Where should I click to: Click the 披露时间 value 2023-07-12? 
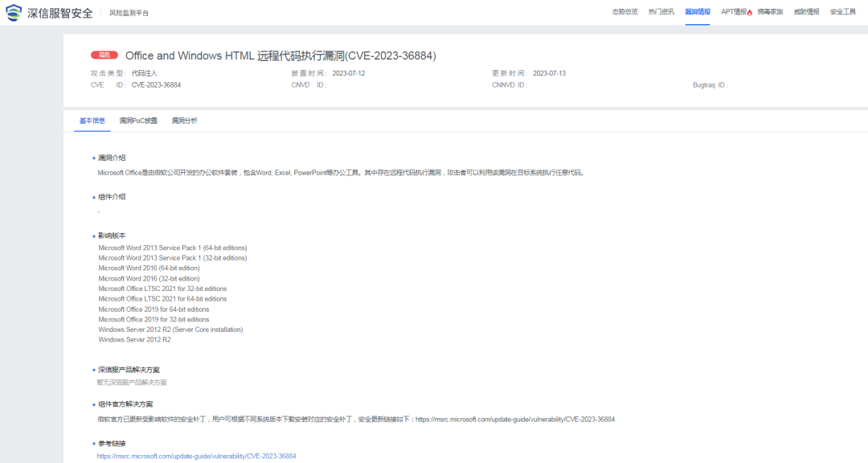coord(349,73)
